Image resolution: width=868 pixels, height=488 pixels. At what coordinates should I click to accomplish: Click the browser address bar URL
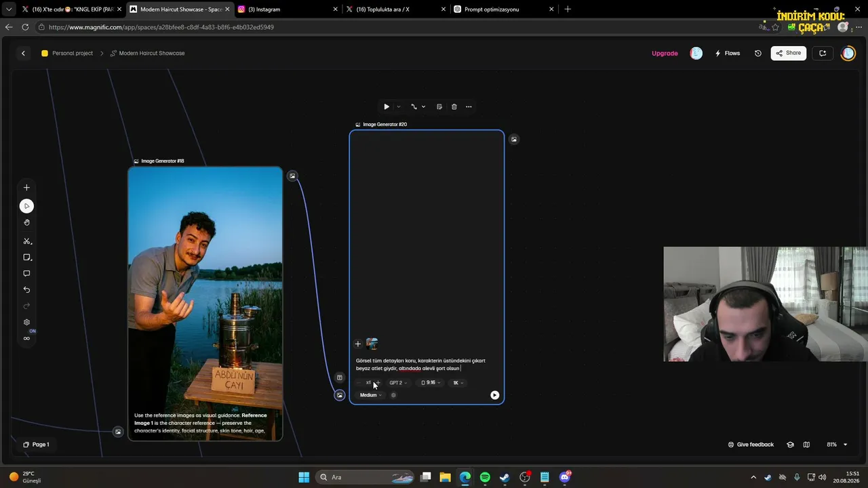pos(161,27)
